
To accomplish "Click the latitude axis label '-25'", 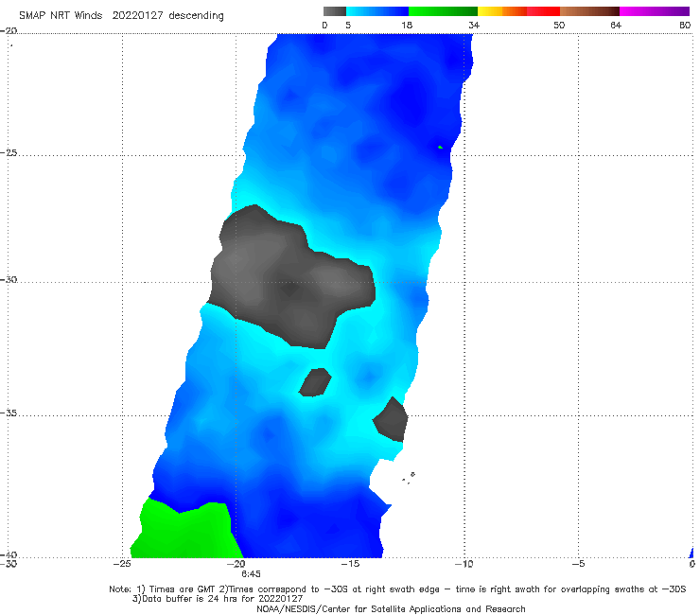I will click(x=9, y=152).
